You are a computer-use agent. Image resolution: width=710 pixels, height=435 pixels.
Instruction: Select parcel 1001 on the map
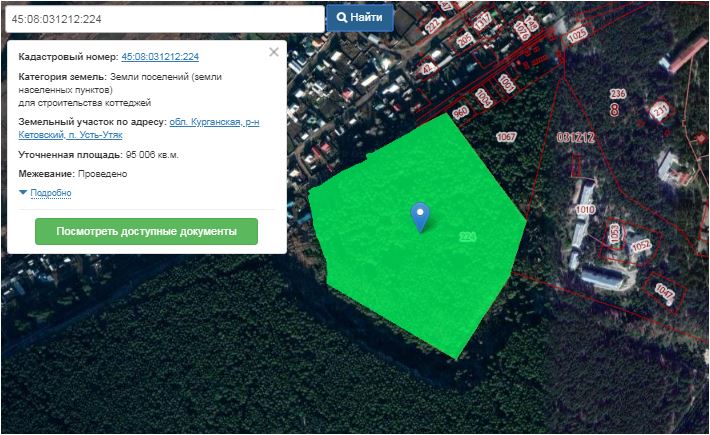click(507, 82)
